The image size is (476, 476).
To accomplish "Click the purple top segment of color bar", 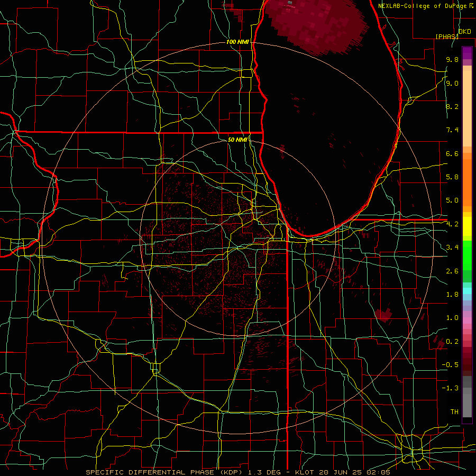I will coord(467,53).
